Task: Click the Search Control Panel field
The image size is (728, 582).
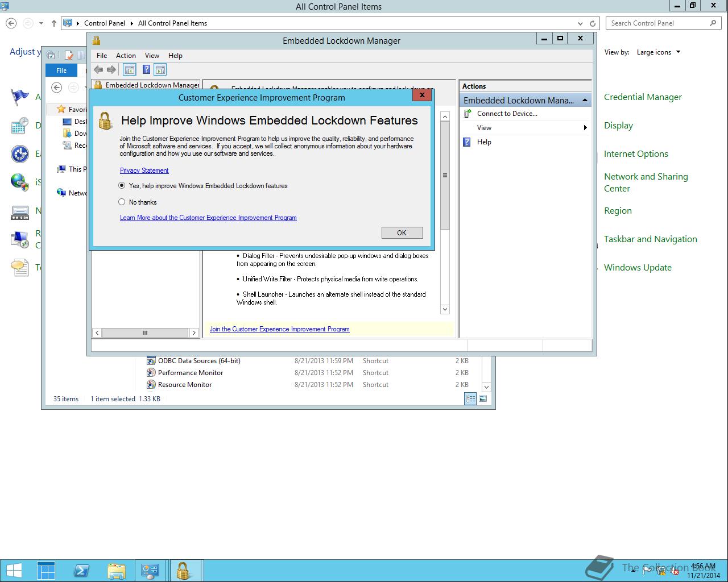Action: pyautogui.click(x=663, y=23)
